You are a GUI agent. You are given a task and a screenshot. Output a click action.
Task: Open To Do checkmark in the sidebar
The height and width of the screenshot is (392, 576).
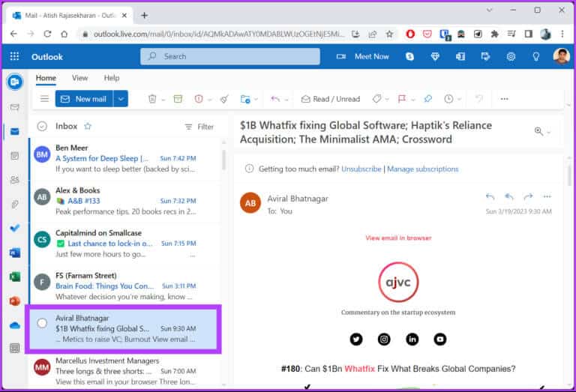(15, 228)
